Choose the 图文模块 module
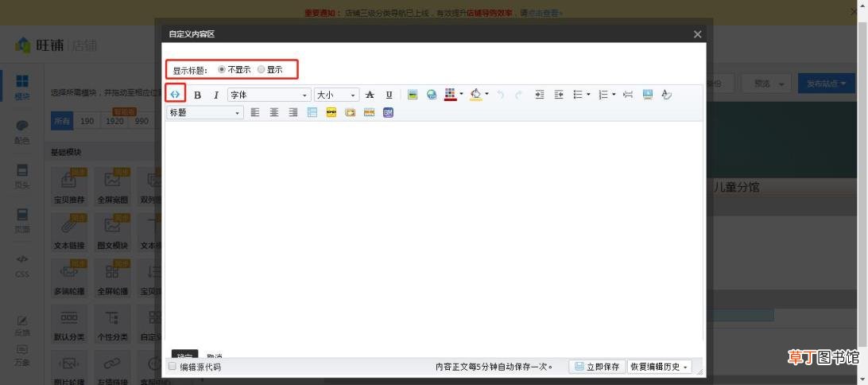868x385 pixels. tap(112, 233)
